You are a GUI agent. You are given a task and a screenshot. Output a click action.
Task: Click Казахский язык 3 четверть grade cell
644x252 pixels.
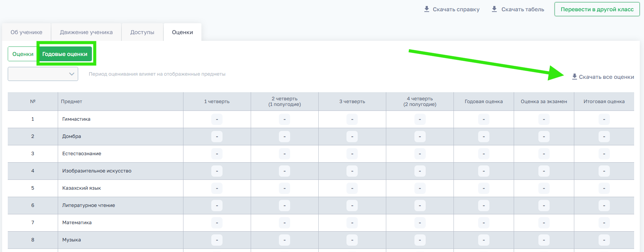pyautogui.click(x=352, y=188)
